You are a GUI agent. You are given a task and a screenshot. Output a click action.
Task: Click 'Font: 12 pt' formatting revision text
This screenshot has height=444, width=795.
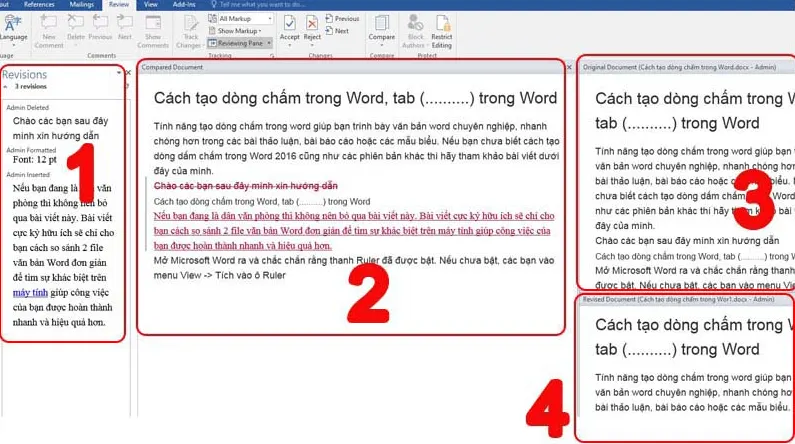(x=35, y=160)
